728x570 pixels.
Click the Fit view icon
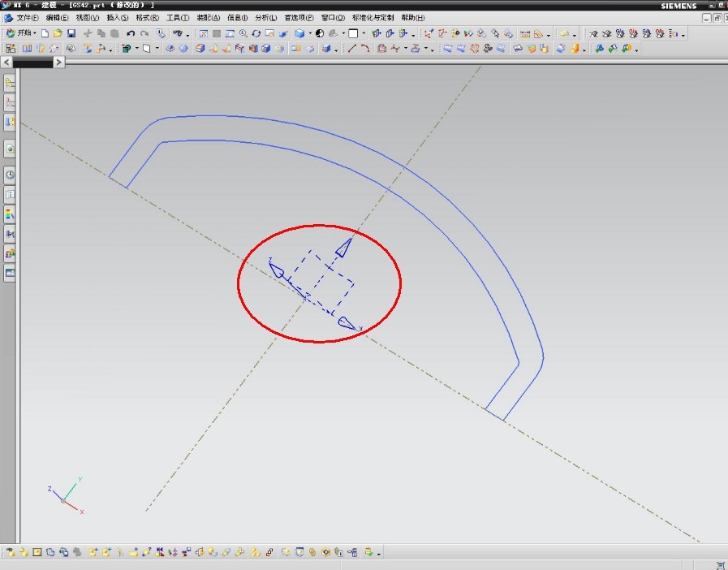204,33
